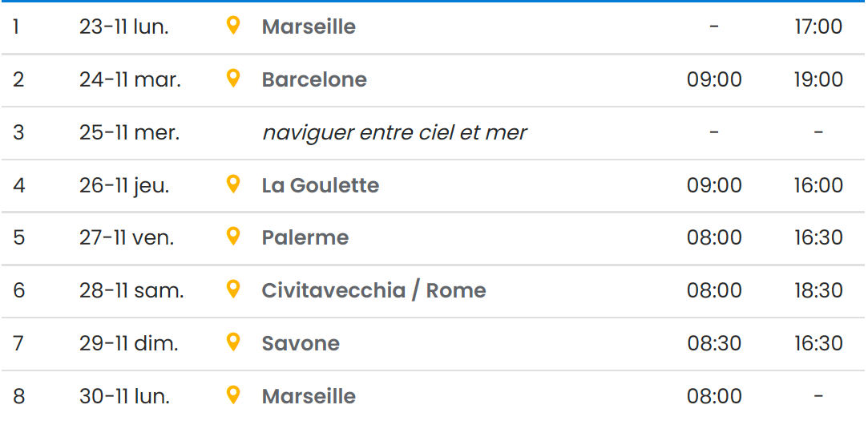Click the map pin beside Marseille day 1
The height and width of the screenshot is (421, 868).
pyautogui.click(x=233, y=26)
